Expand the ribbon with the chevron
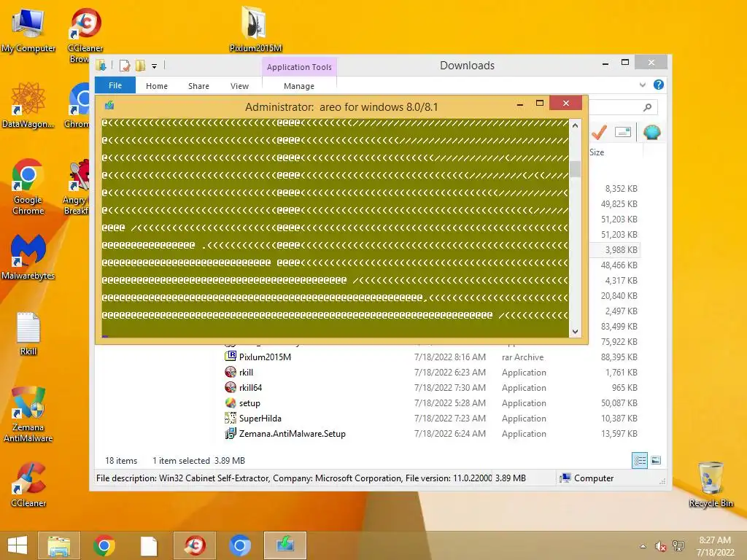The width and height of the screenshot is (747, 560). click(643, 85)
